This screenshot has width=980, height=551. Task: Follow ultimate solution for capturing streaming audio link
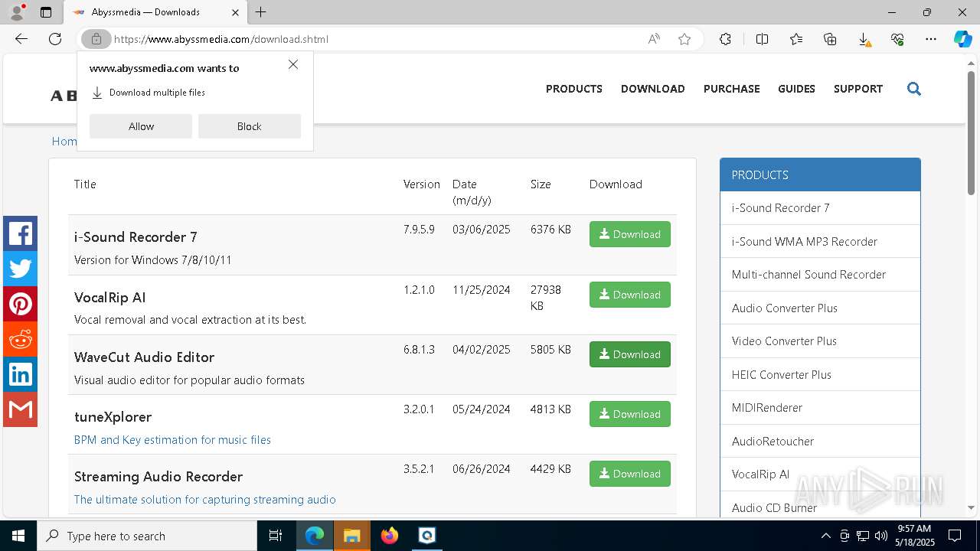pyautogui.click(x=205, y=500)
